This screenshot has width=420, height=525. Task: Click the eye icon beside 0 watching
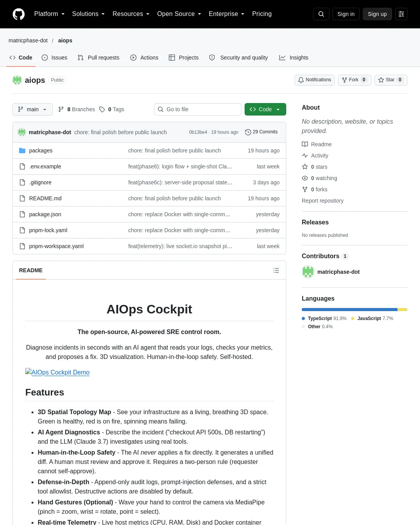(x=305, y=178)
